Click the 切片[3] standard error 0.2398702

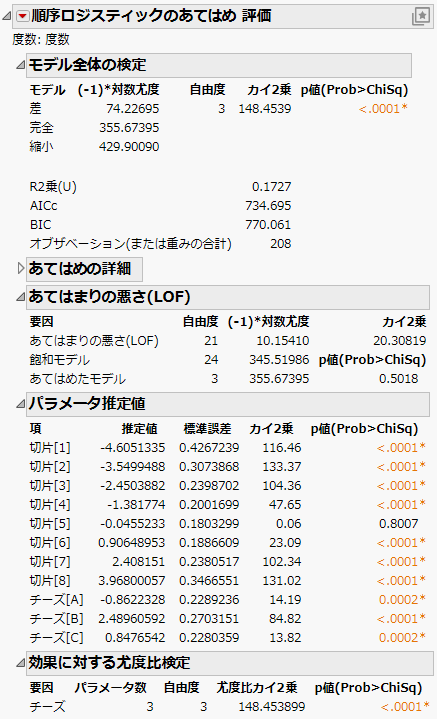coord(209,486)
